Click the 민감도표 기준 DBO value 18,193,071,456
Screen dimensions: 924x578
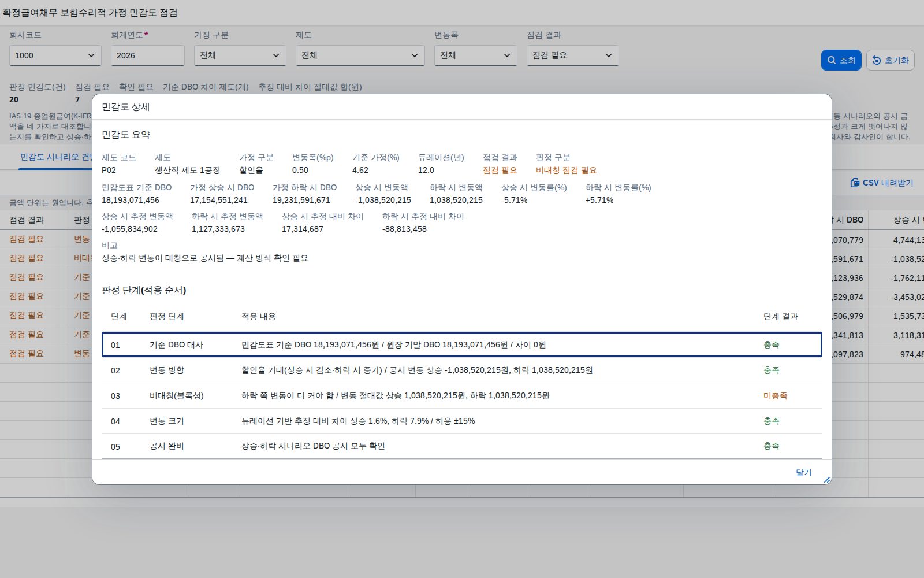[x=131, y=200]
